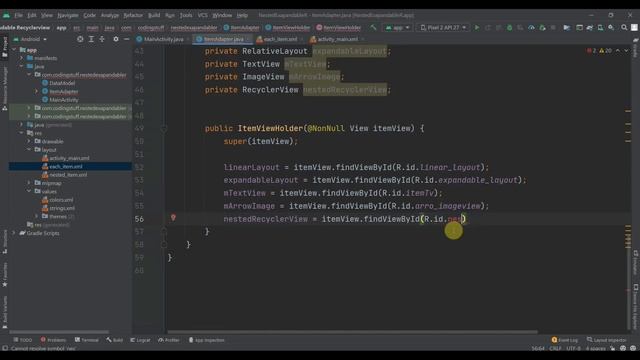Click the yellow warning count indicator in editor
The width and height of the screenshot is (640, 360).
pos(605,51)
